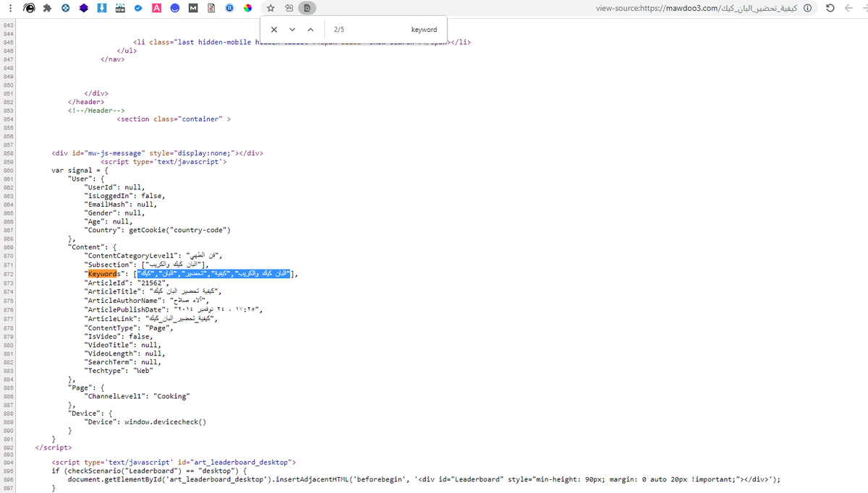Image resolution: width=868 pixels, height=493 pixels.
Task: Click the "VideoLength": null line
Action: 124,353
